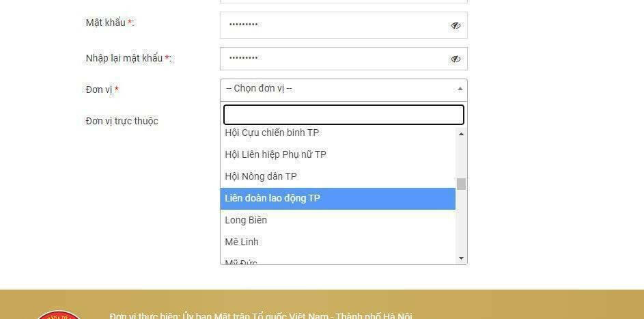
Task: Click the Đơn vị thực hiện footer text
Action: pyautogui.click(x=261, y=316)
